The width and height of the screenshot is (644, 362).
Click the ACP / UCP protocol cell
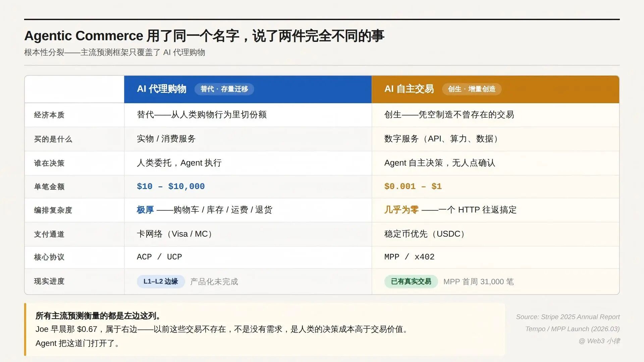pyautogui.click(x=159, y=257)
